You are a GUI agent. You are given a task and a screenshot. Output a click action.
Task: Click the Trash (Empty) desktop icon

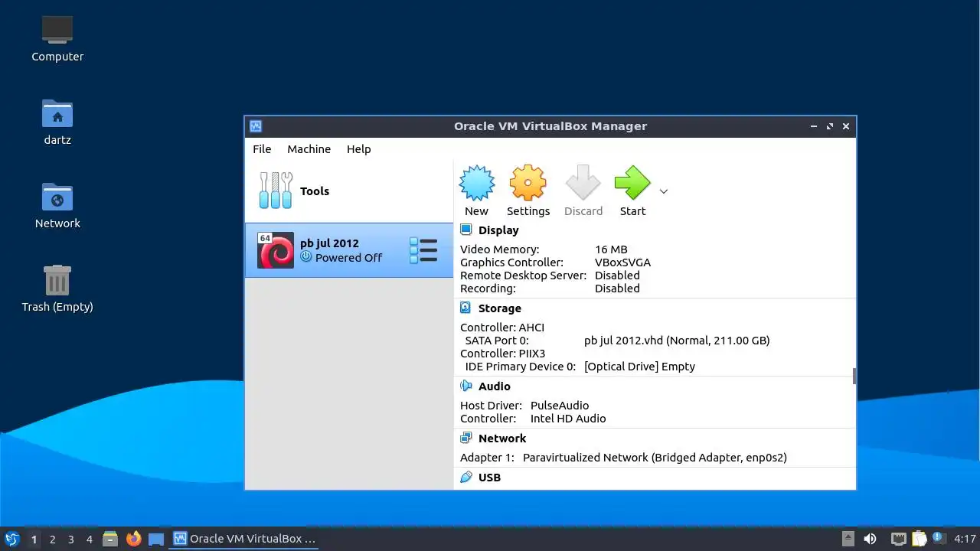click(57, 280)
